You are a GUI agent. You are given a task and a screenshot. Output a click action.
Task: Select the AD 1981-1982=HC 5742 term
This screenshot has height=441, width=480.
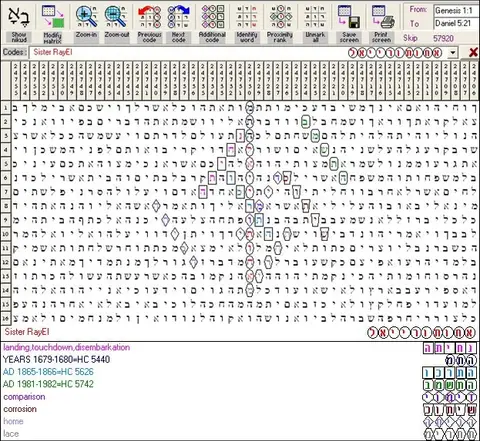tap(48, 384)
